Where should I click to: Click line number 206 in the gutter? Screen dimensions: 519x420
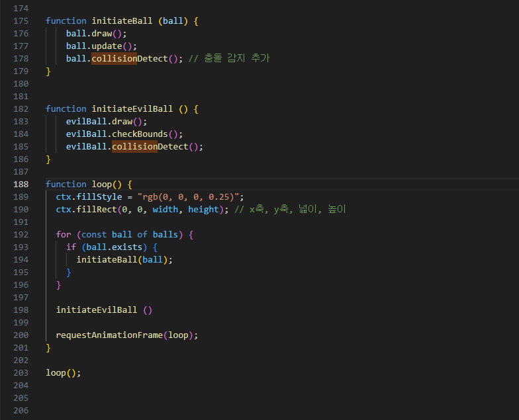(21, 410)
